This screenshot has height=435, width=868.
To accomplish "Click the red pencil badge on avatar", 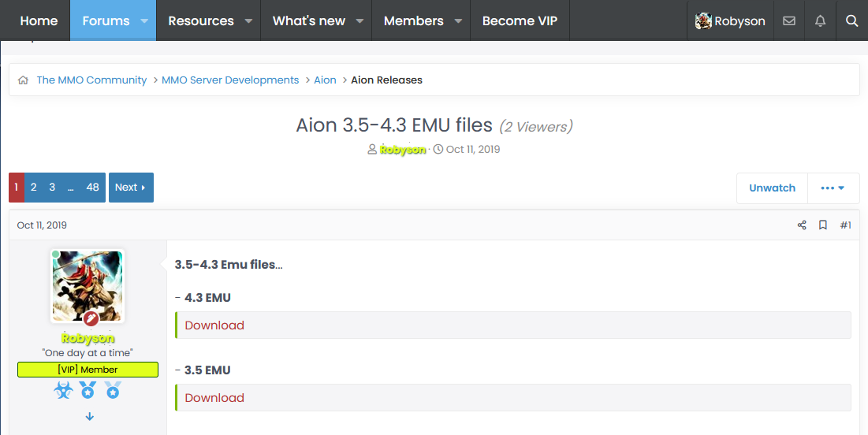I will (x=91, y=319).
